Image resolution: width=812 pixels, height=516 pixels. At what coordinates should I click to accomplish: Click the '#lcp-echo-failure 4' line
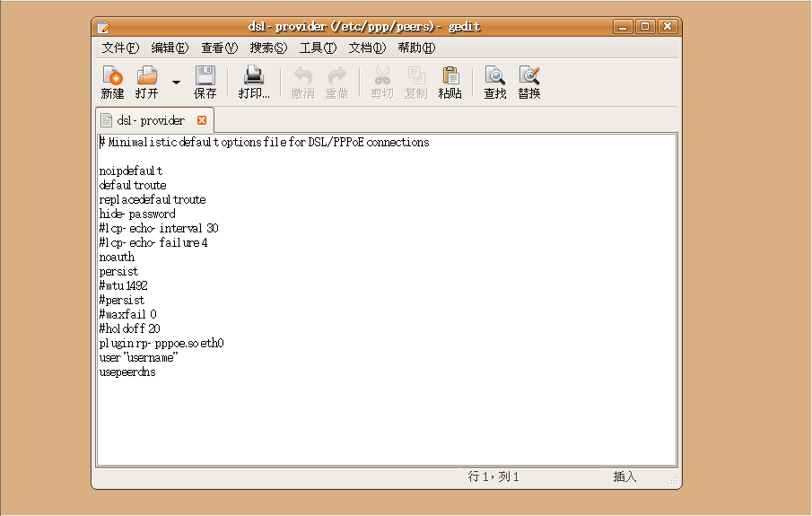(153, 242)
